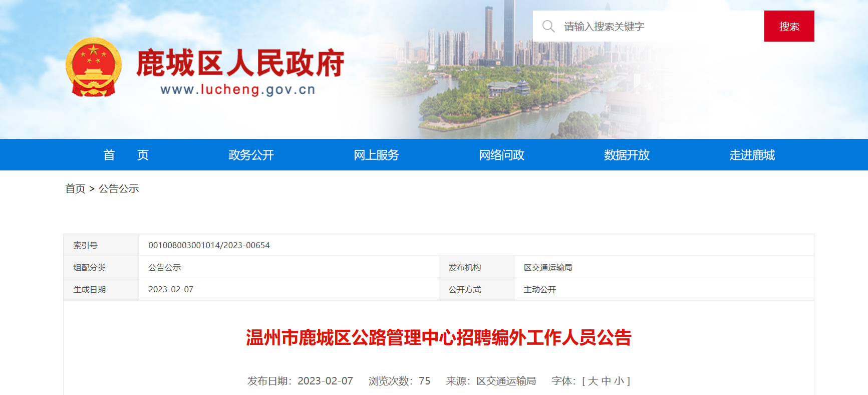Click the 发布机构 value 区交通运输局

pyautogui.click(x=548, y=267)
